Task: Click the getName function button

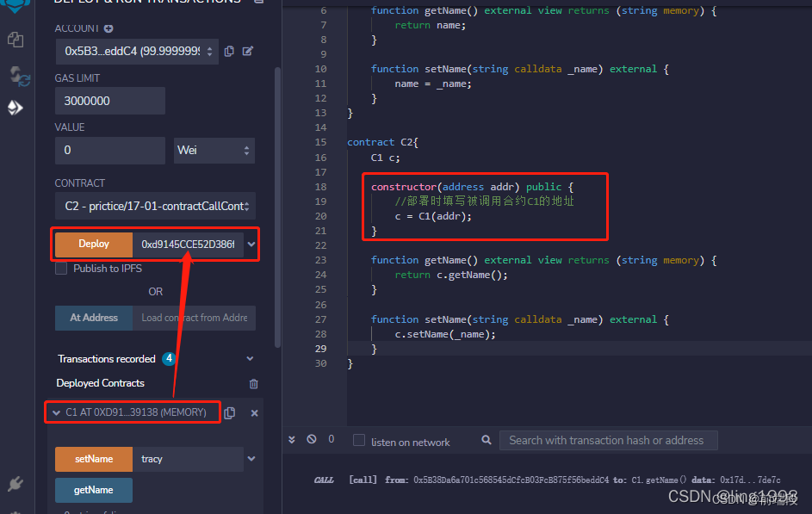Action: [x=94, y=490]
